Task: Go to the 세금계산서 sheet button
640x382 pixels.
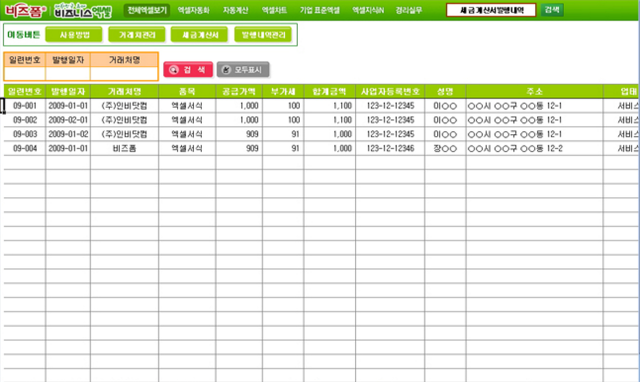Action: coord(200,35)
